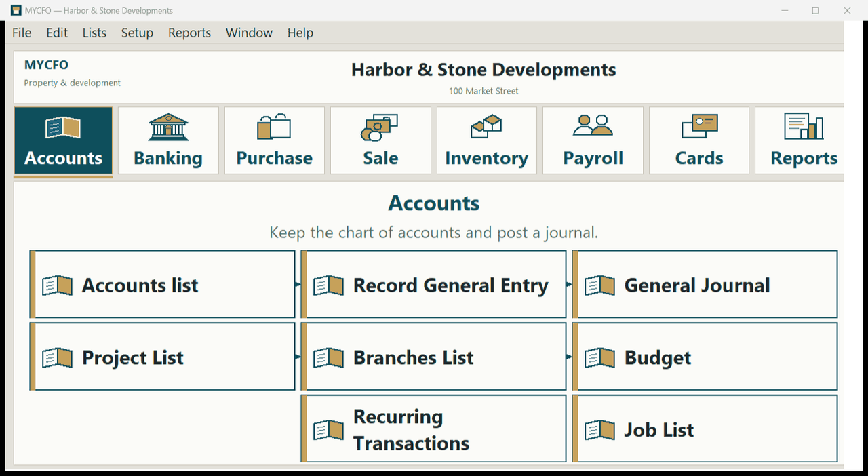Click the book icon beside Budget
868x476 pixels.
[600, 358]
